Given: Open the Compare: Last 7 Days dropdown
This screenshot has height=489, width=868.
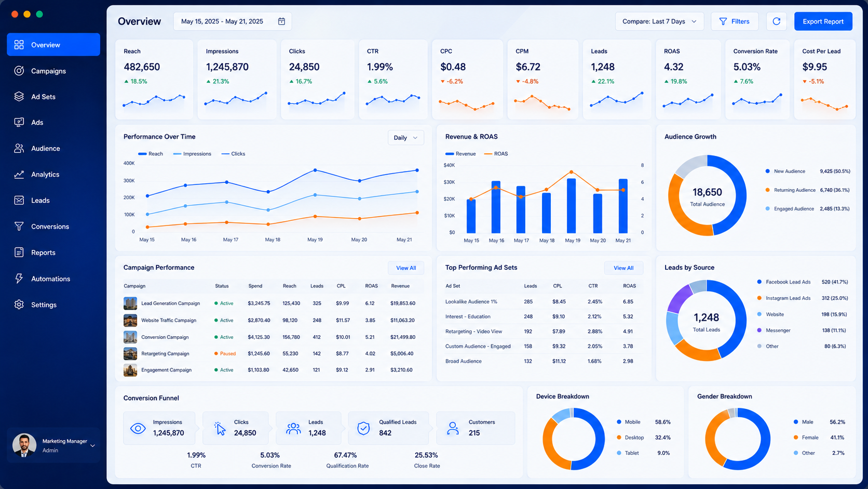Looking at the screenshot, I should 659,21.
